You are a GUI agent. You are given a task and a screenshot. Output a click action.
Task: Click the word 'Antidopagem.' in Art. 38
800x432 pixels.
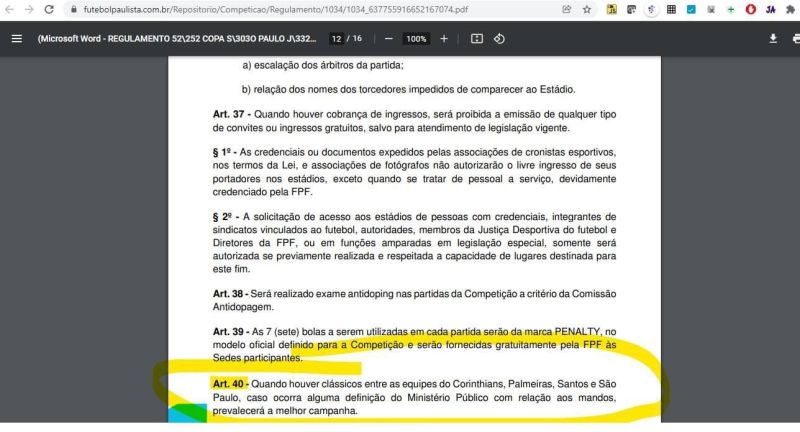[243, 307]
